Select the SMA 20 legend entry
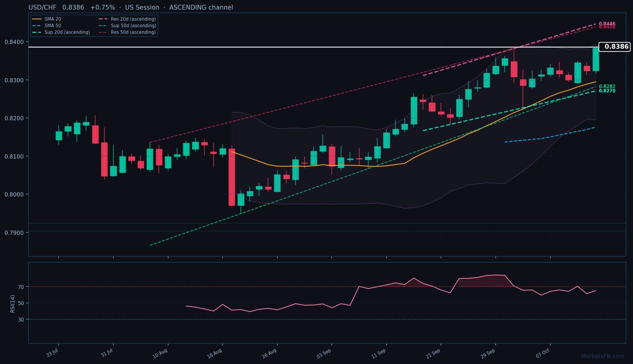Viewport: 633px width, 364px height. [45, 19]
